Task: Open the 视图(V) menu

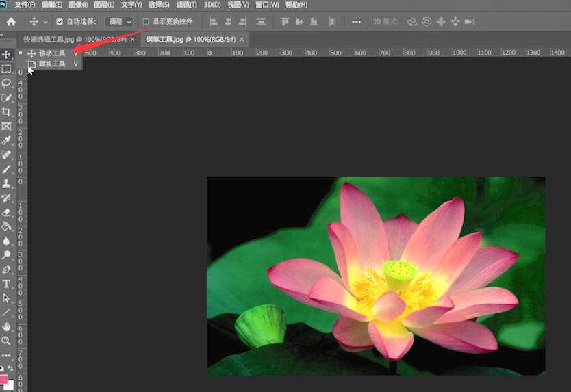Action: 238,5
